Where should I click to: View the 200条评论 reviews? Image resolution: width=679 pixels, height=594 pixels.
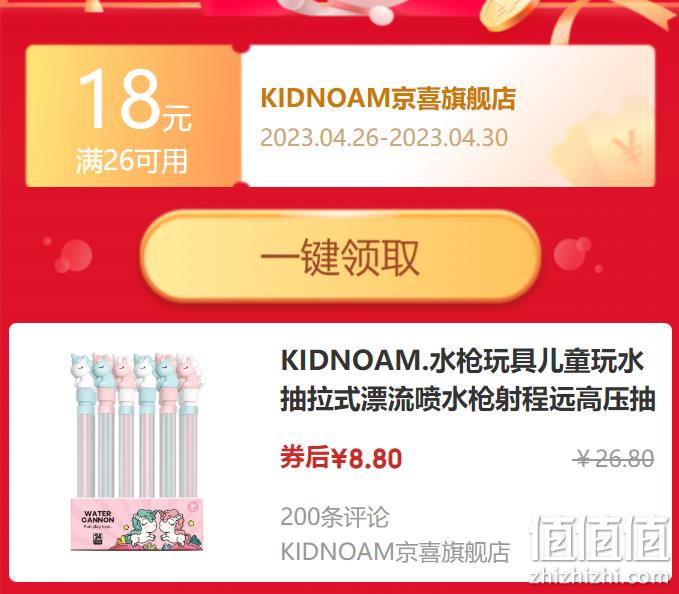coord(335,517)
